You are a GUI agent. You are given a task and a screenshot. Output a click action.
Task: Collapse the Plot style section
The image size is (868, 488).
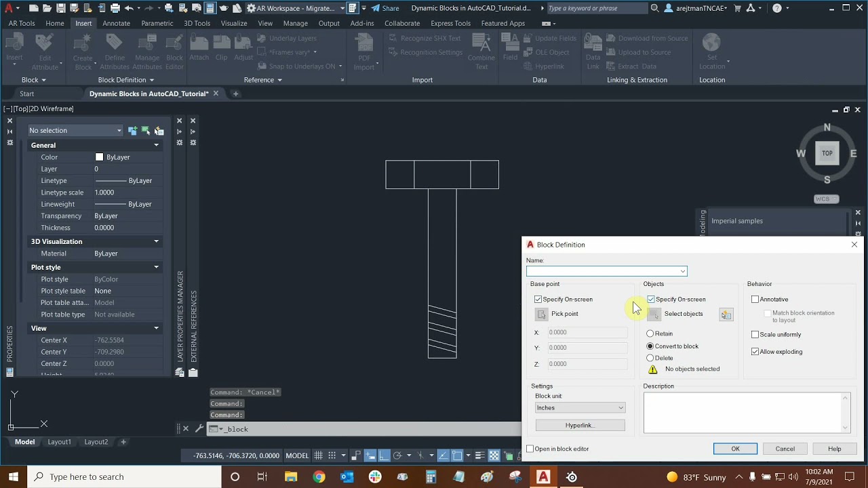pyautogui.click(x=156, y=267)
